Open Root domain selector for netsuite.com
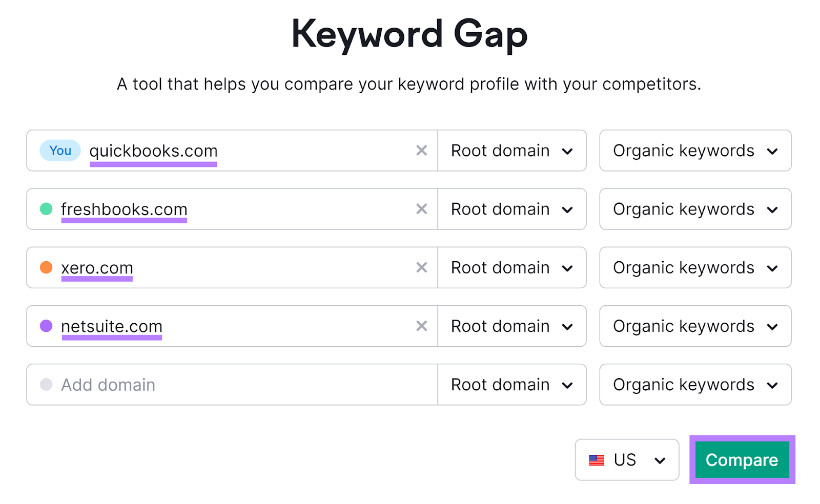The image size is (820, 504). (511, 326)
